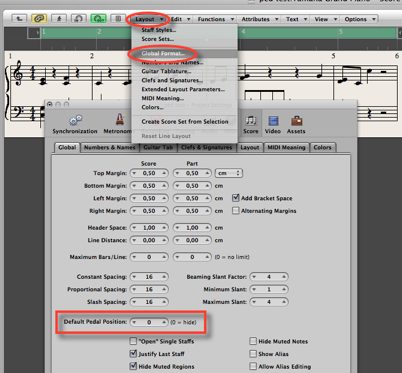402x373 pixels.
Task: Increase Constant Spacing value
Action: point(164,277)
